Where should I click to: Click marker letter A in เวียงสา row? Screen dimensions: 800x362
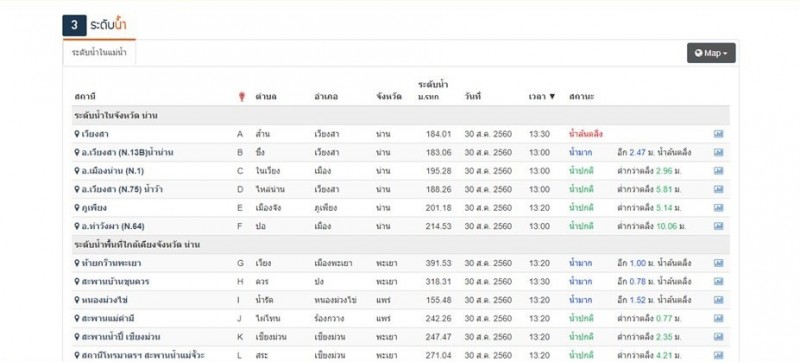tap(240, 134)
